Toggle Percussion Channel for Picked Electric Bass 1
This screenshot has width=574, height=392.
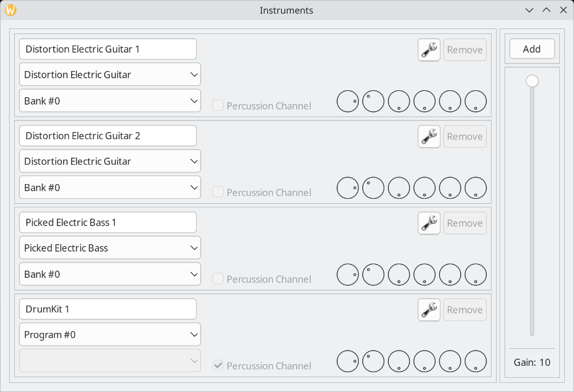[218, 279]
